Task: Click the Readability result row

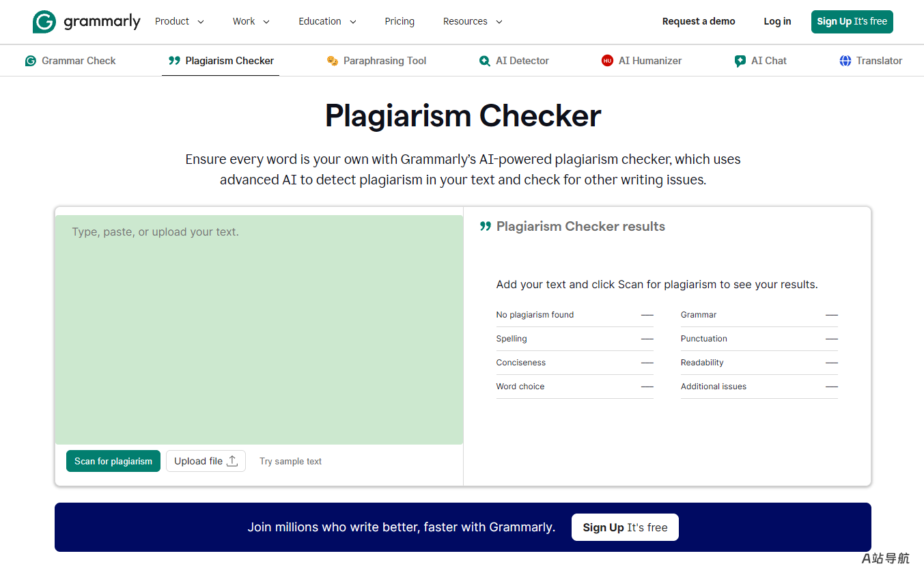Action: pyautogui.click(x=759, y=363)
